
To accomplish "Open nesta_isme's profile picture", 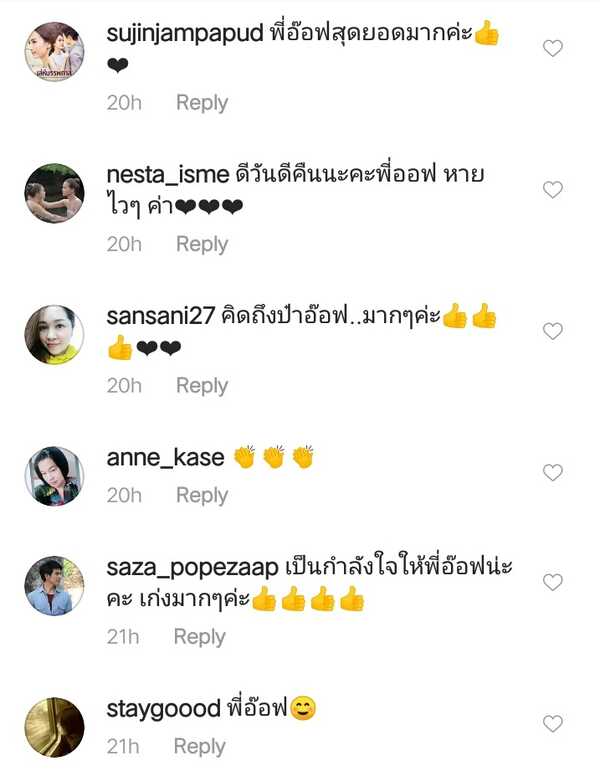I will tap(54, 193).
